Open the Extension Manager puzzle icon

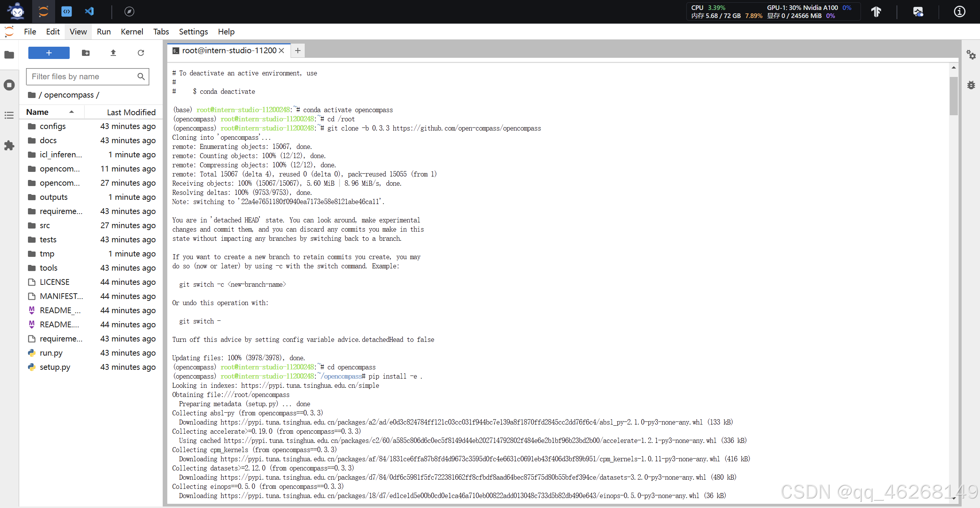tap(9, 145)
